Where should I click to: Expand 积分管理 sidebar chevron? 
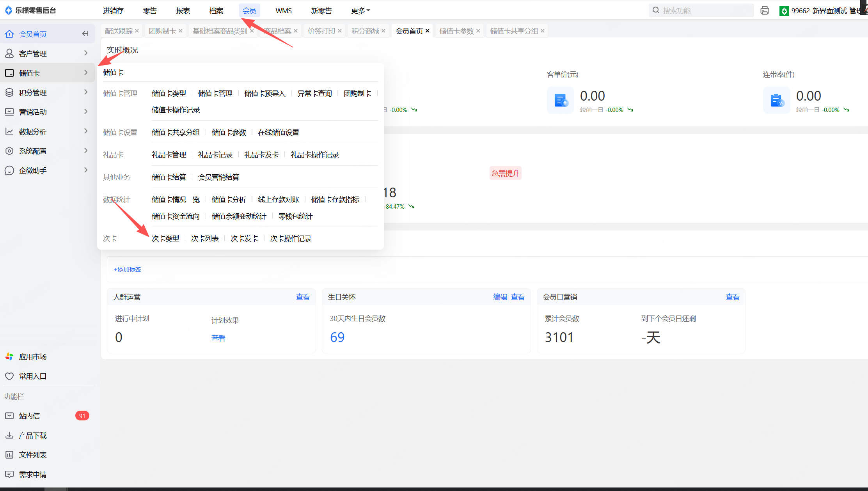86,92
